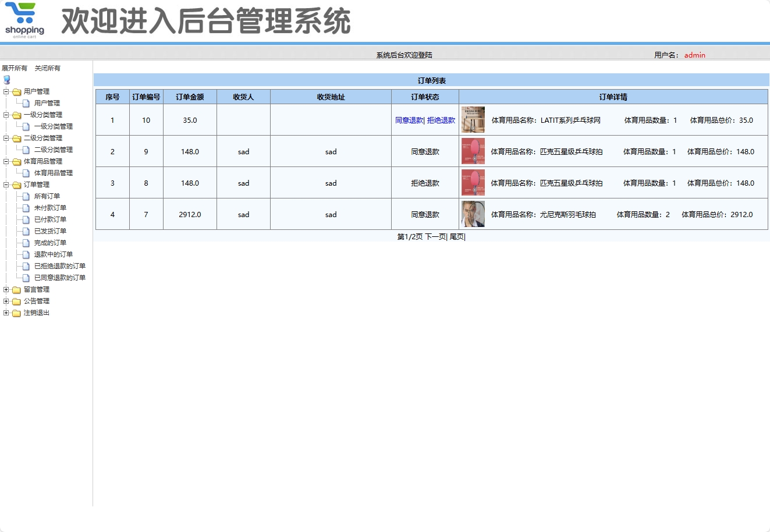Expand the 留言管理 tree node

pos(5,289)
